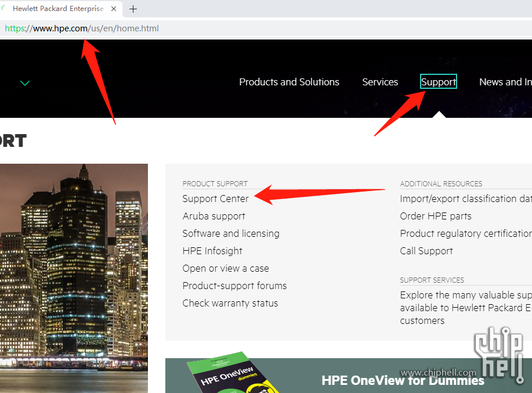Open HPE Infosight link
The image size is (532, 393).
(x=212, y=251)
